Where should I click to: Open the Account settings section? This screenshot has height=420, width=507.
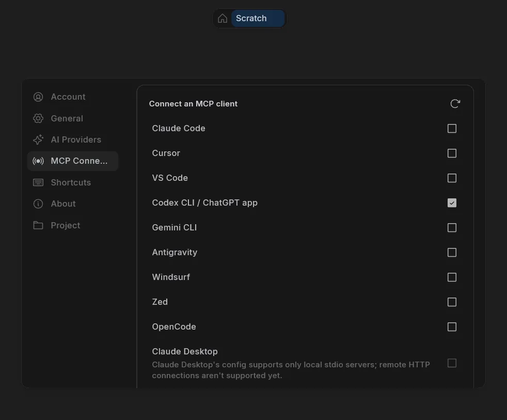point(73,97)
